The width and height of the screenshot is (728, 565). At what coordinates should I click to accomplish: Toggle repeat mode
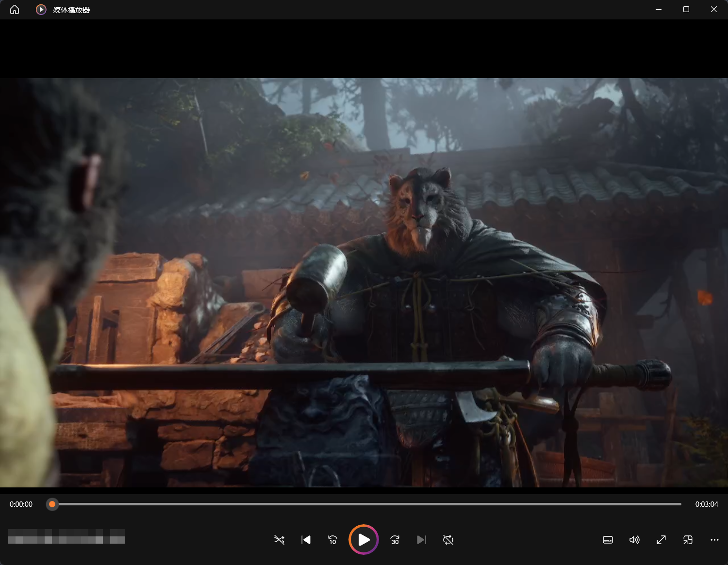448,540
